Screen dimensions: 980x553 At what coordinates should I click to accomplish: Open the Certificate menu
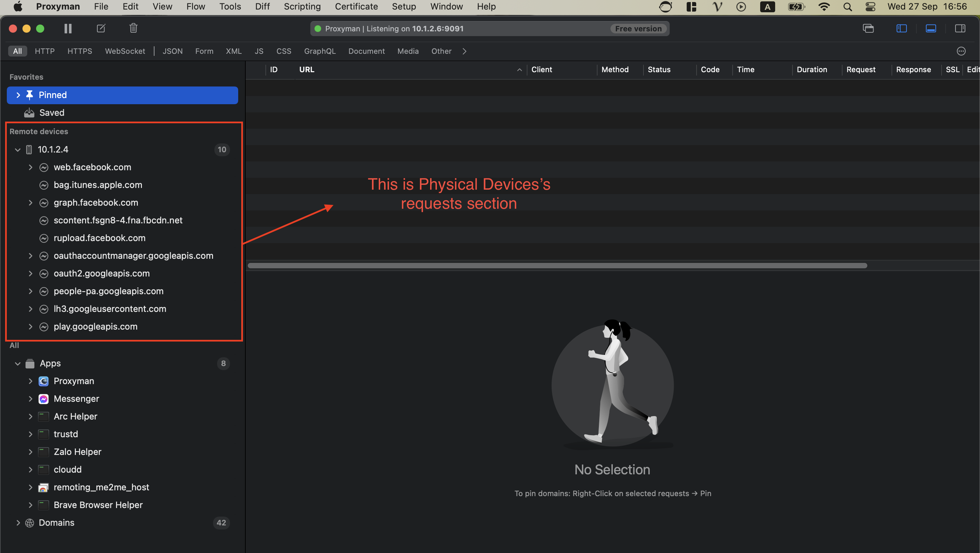click(x=356, y=6)
